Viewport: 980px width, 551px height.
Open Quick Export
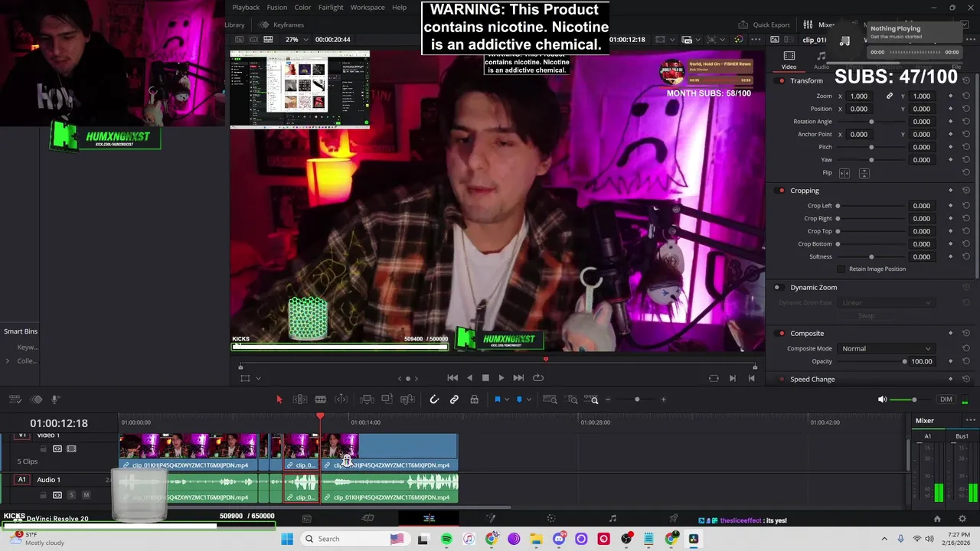764,24
